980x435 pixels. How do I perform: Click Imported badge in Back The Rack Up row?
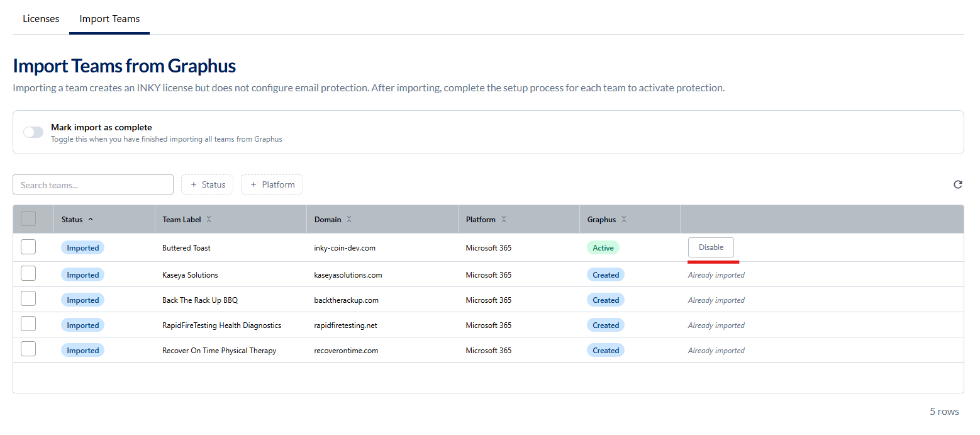pyautogui.click(x=82, y=300)
